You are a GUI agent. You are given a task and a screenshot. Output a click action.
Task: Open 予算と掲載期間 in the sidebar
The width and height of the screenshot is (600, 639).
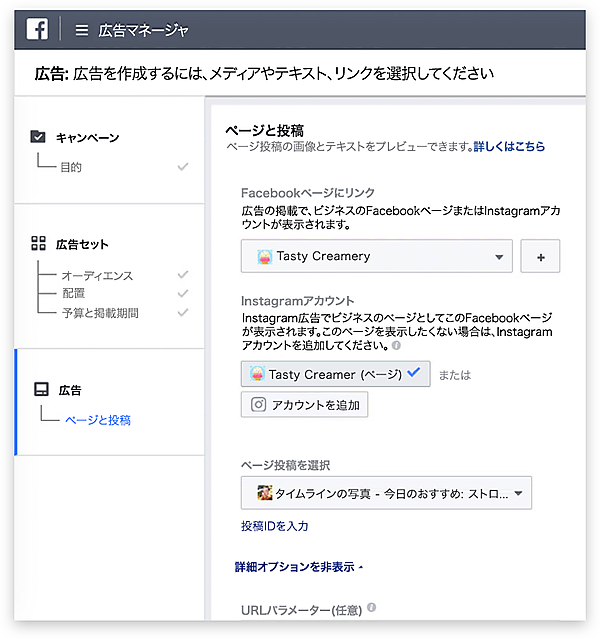tap(100, 313)
